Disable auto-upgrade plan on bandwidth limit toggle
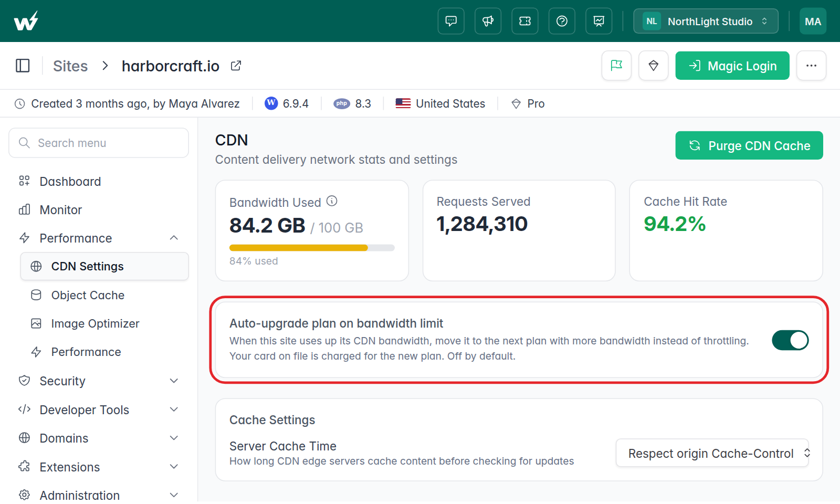The image size is (840, 504). pos(790,340)
